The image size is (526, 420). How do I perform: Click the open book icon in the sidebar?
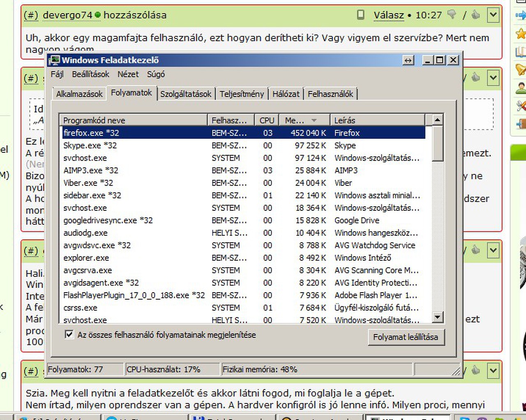point(521,51)
